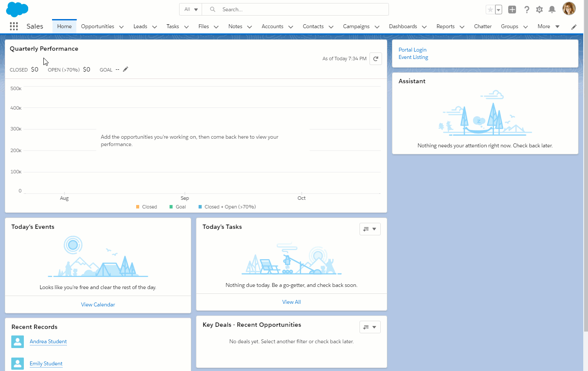Screen dimensions: 588x371
Task: Go to the Reports tab
Action: [x=445, y=26]
